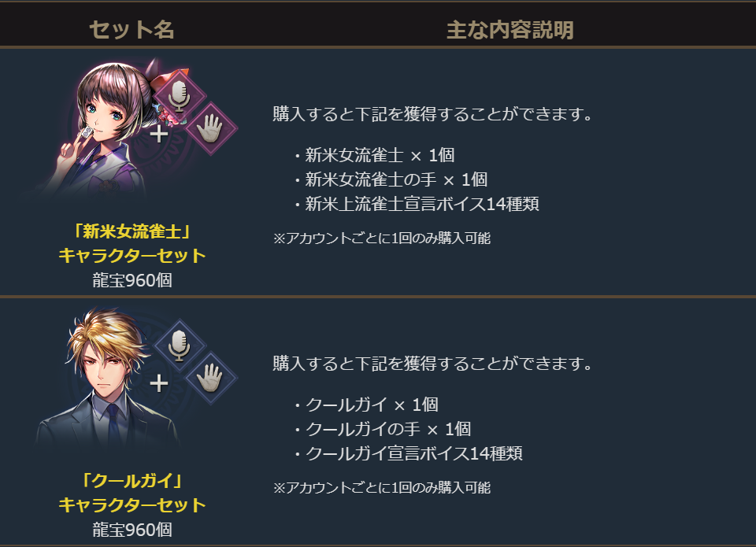
Task: Click the 龍宝960個 price under the クールガイ set
Action: click(x=132, y=529)
